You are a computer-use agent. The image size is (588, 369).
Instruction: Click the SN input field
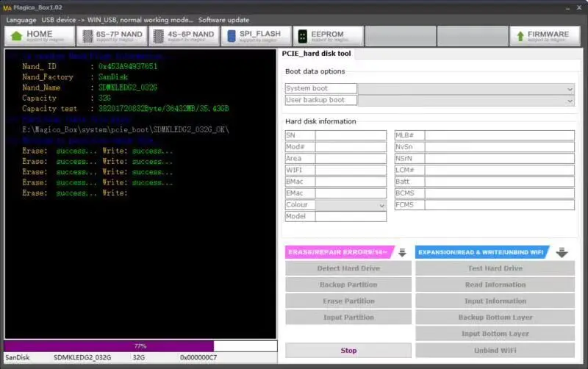tap(351, 135)
